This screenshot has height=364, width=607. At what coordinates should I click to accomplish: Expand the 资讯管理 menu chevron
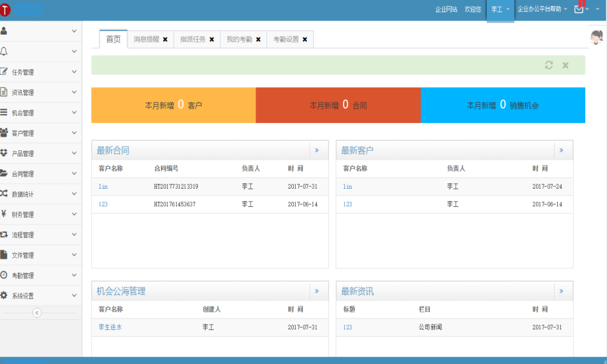tap(74, 92)
